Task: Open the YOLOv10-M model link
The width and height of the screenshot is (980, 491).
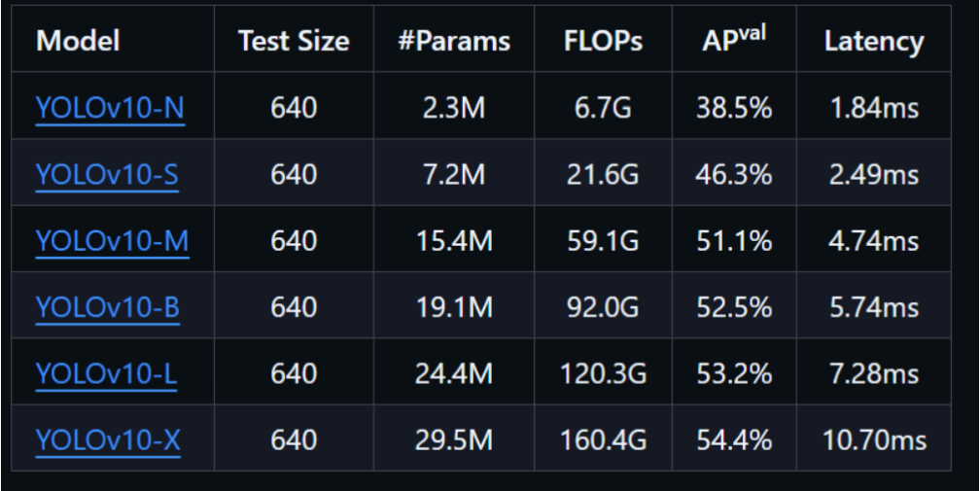Action: 112,240
